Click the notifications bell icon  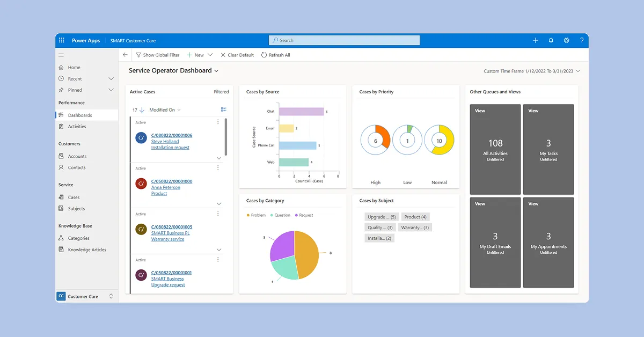(x=551, y=40)
